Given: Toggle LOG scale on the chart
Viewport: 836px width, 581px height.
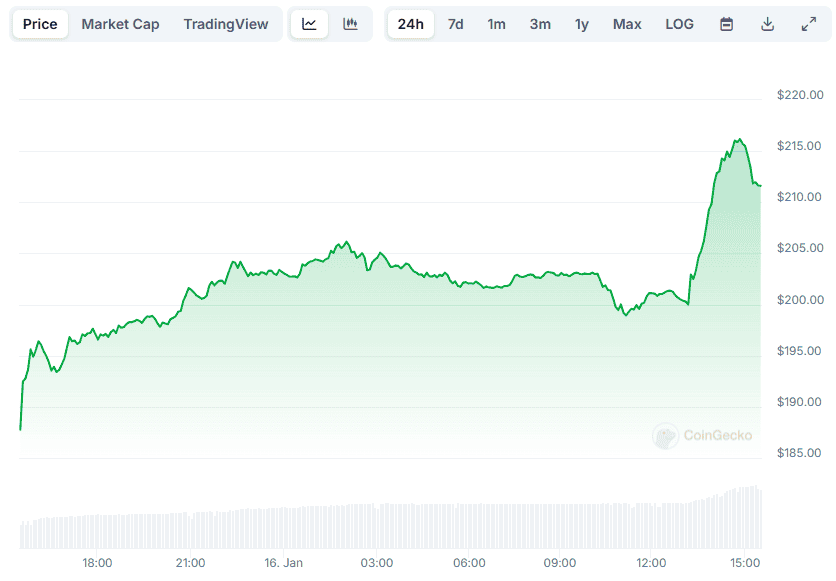Looking at the screenshot, I should pos(679,24).
